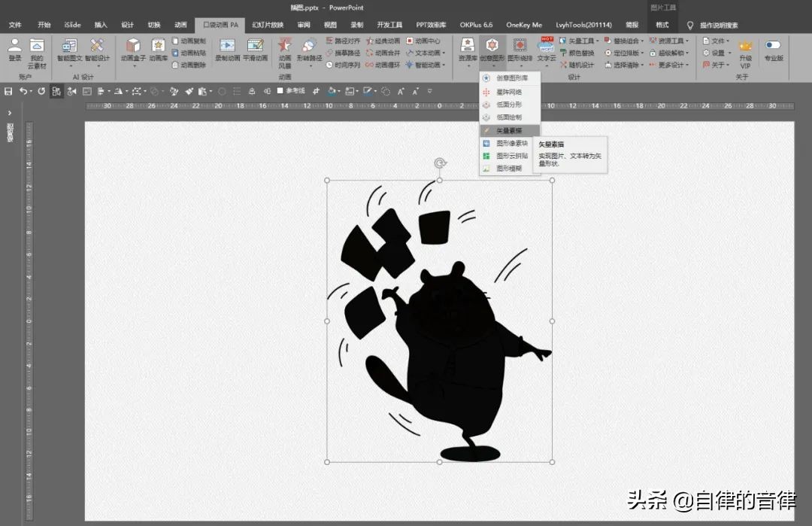Open 关于 about button
This screenshot has width=812, height=526.
716,65
